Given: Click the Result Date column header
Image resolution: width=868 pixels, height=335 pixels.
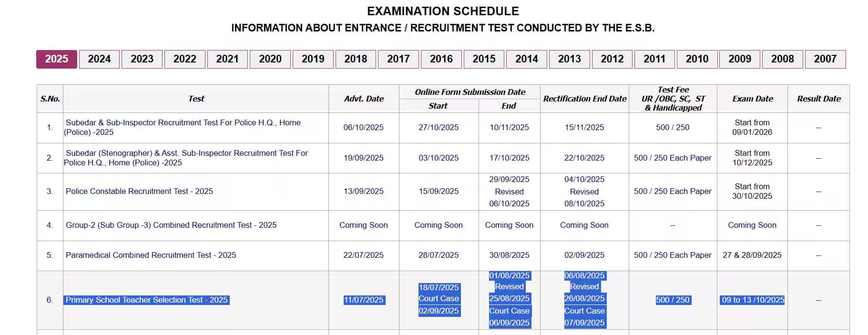Looking at the screenshot, I should pos(818,99).
